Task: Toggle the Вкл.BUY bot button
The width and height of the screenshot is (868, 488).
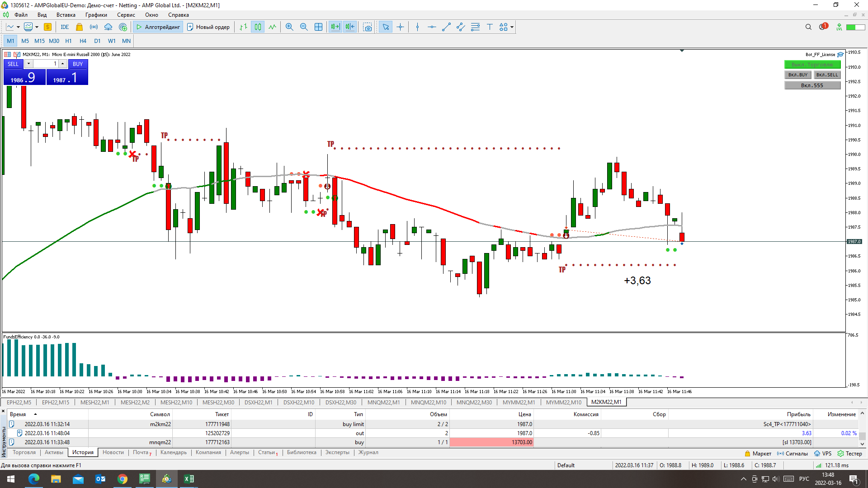Action: click(797, 75)
